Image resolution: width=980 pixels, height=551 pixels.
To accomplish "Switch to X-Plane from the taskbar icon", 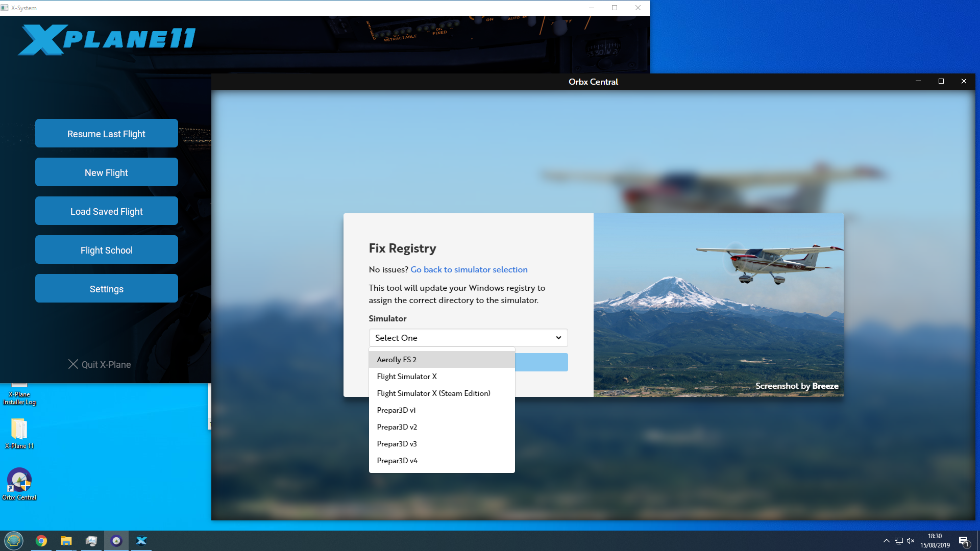I will pyautogui.click(x=141, y=541).
